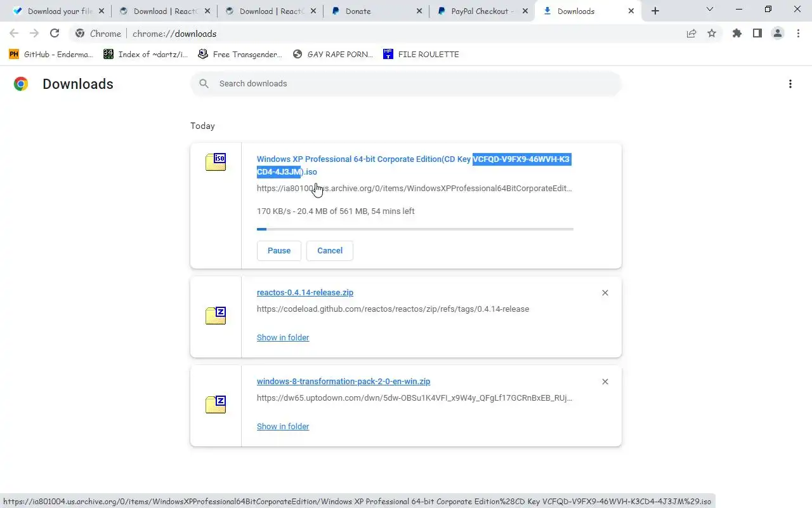
Task: Open the tab search chevron
Action: point(710,9)
